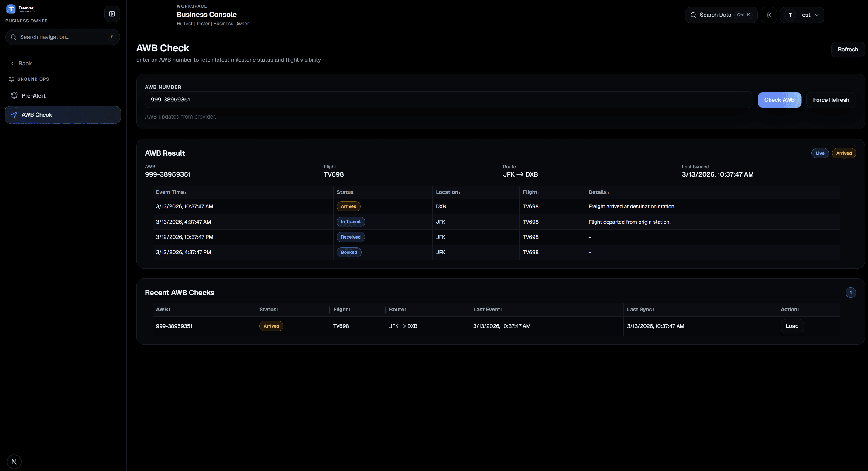
Task: Focus the AWB Number input field
Action: pos(448,100)
